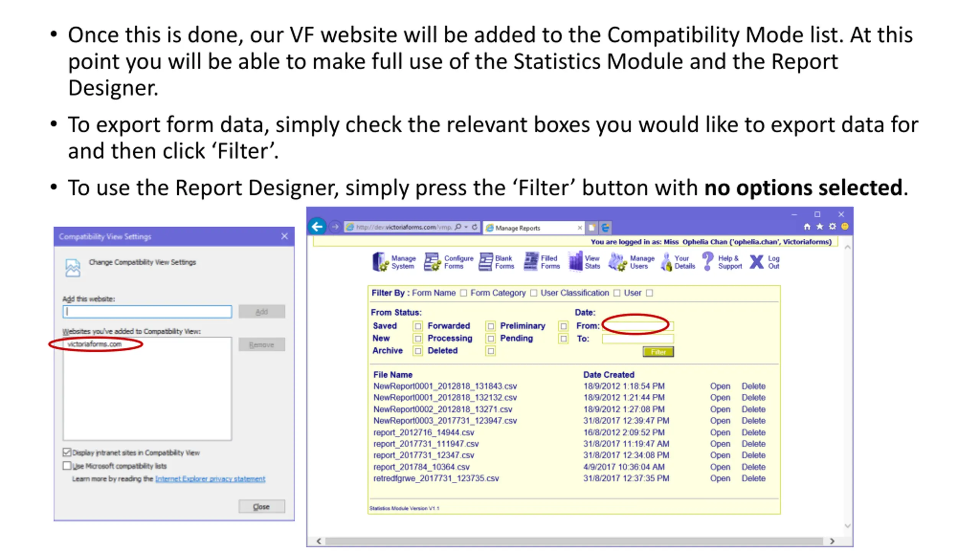Click the Log Out X icon
Screen dimensions: 980x551
click(x=756, y=262)
